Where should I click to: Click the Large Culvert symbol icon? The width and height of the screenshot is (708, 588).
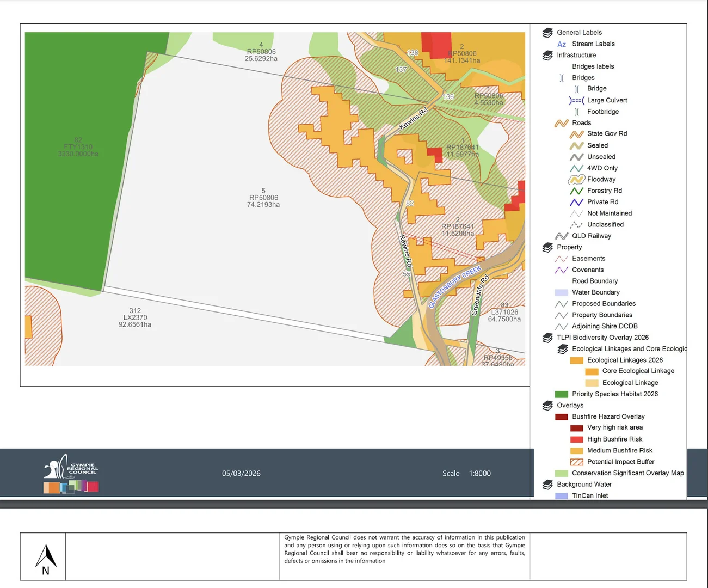577,101
